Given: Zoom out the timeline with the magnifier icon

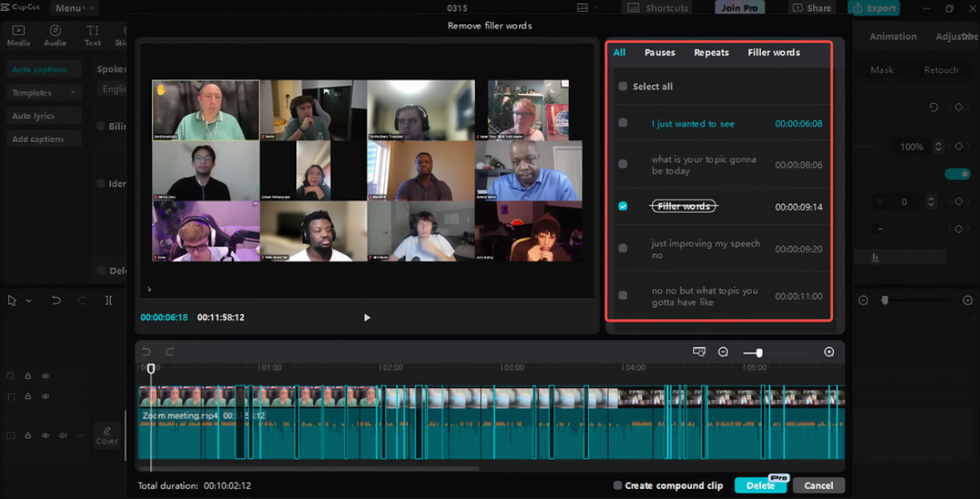Looking at the screenshot, I should (x=722, y=352).
